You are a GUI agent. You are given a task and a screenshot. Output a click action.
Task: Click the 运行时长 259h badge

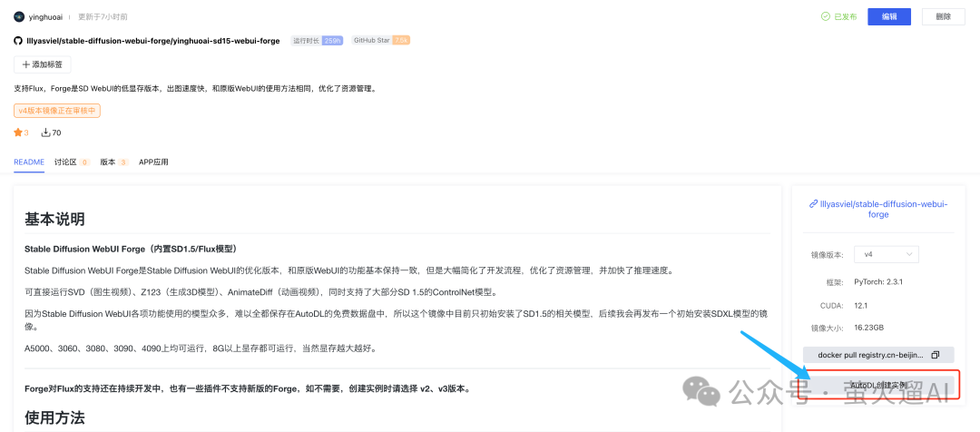317,41
